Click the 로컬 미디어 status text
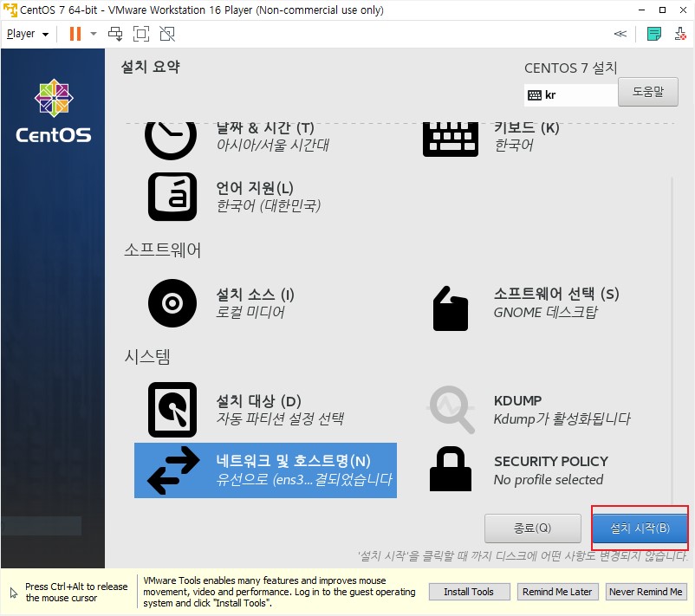695x616 pixels. click(x=250, y=312)
